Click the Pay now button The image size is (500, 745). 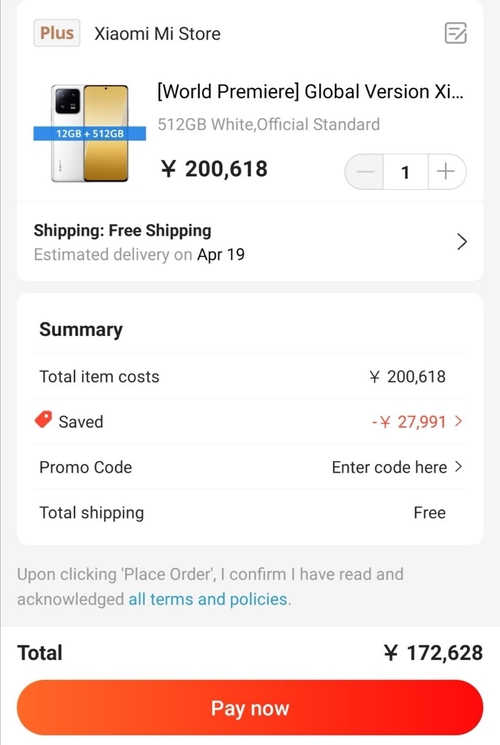pyautogui.click(x=250, y=708)
